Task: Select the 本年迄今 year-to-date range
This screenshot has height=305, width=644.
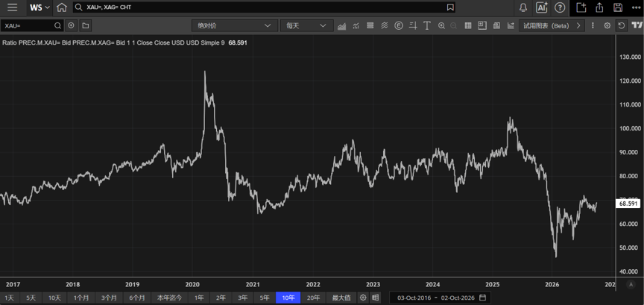Action: 170,298
